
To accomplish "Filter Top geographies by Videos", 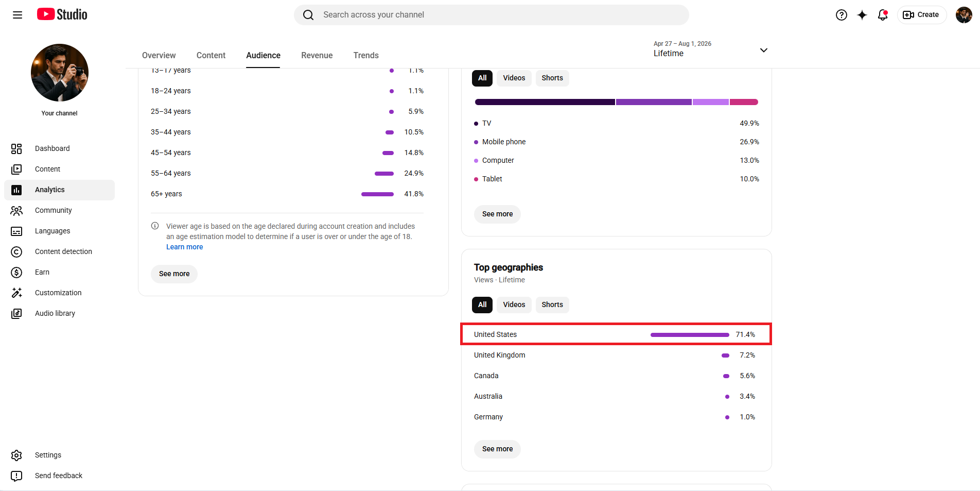I will pos(514,305).
